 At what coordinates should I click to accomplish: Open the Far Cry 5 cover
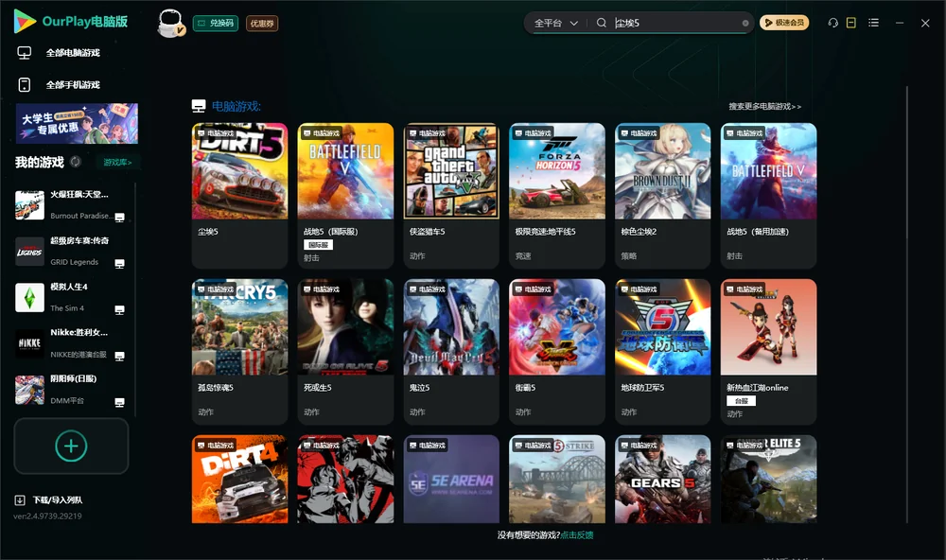pyautogui.click(x=239, y=327)
